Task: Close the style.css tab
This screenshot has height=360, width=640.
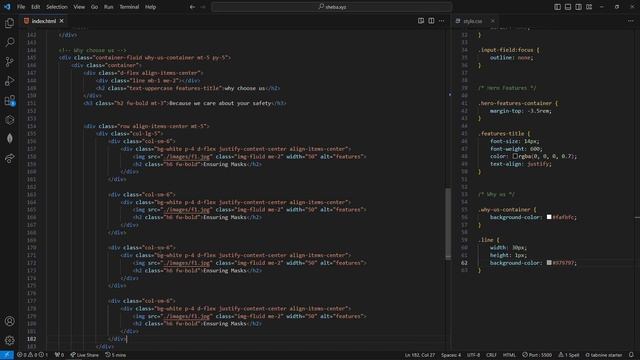Action: [x=493, y=21]
